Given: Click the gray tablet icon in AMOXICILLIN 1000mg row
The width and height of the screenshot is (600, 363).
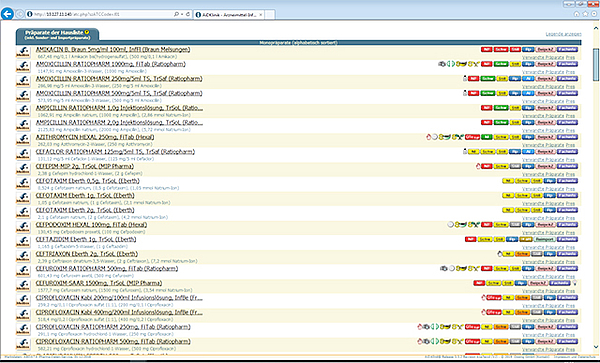Looking at the screenshot, I should 442,64.
